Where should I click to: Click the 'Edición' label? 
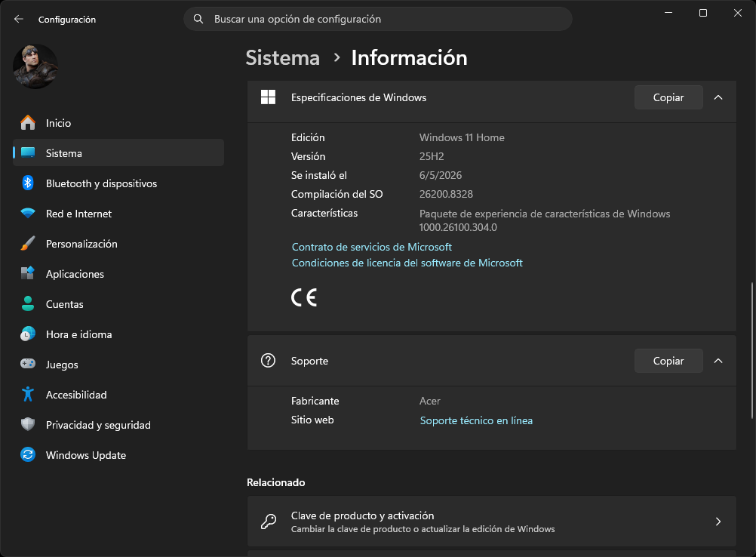308,137
